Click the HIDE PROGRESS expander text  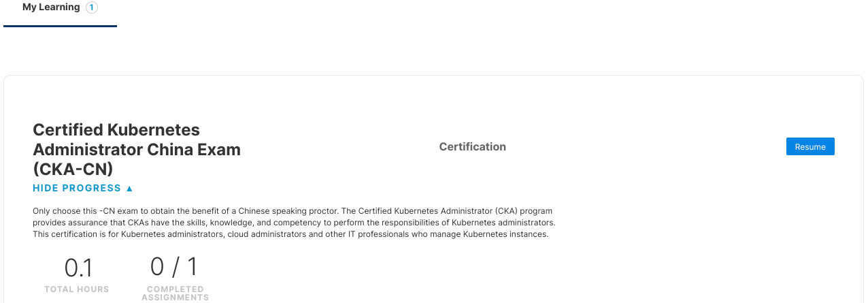[x=77, y=189]
